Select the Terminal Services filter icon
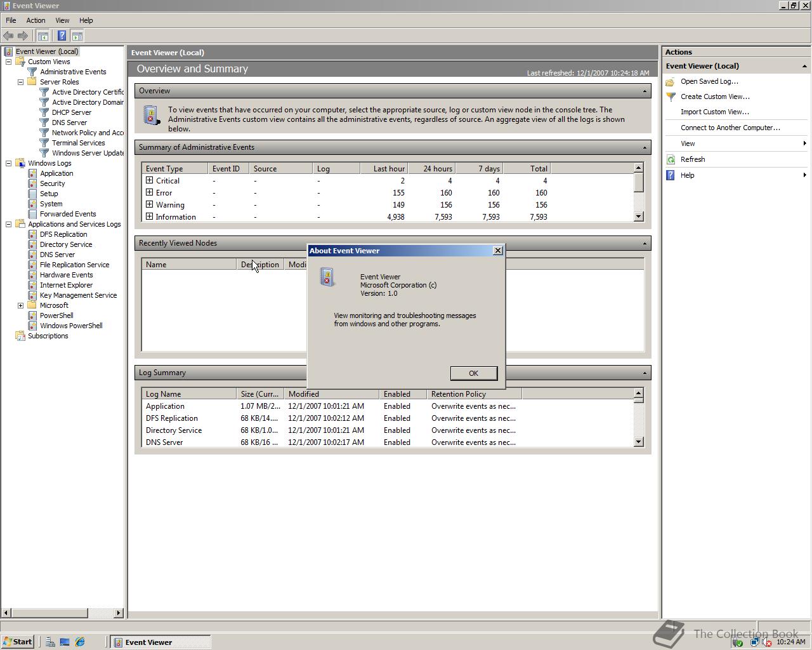Screen dimensions: 812x650 click(x=44, y=143)
